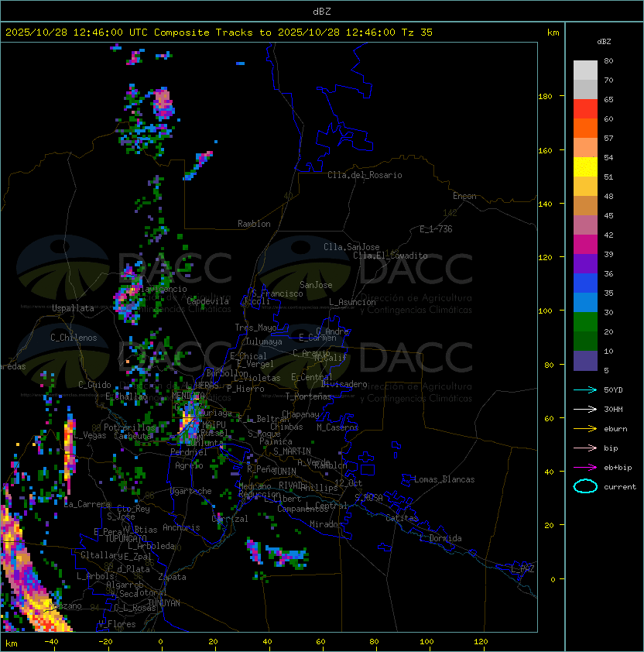The height and width of the screenshot is (652, 644).
Task: Click the 'current' legend label
Action: (x=620, y=486)
